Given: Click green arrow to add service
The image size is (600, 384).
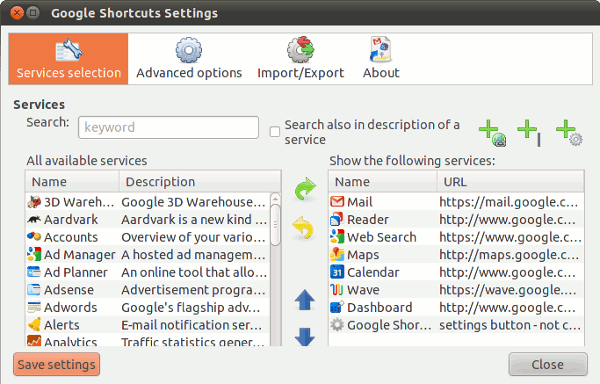Looking at the screenshot, I should tap(305, 189).
